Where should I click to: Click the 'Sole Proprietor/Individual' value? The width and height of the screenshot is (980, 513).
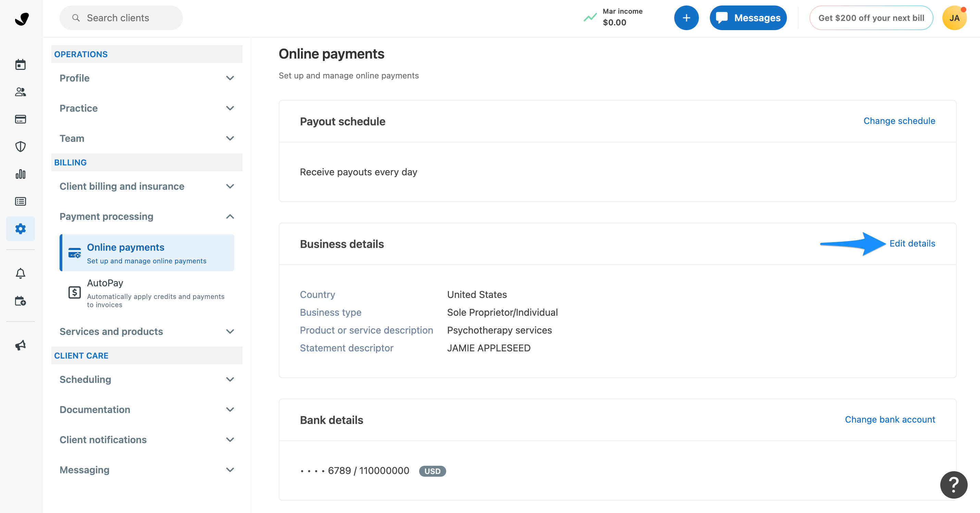click(x=502, y=312)
